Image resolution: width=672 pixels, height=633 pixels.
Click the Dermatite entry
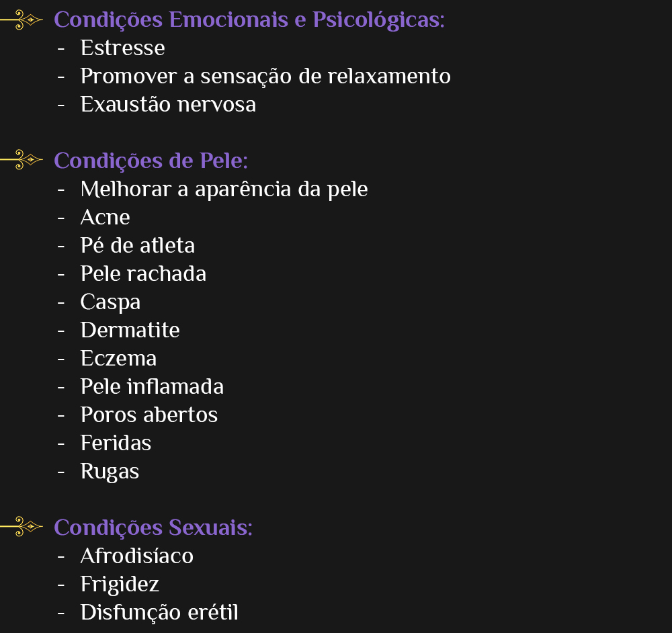point(130,331)
